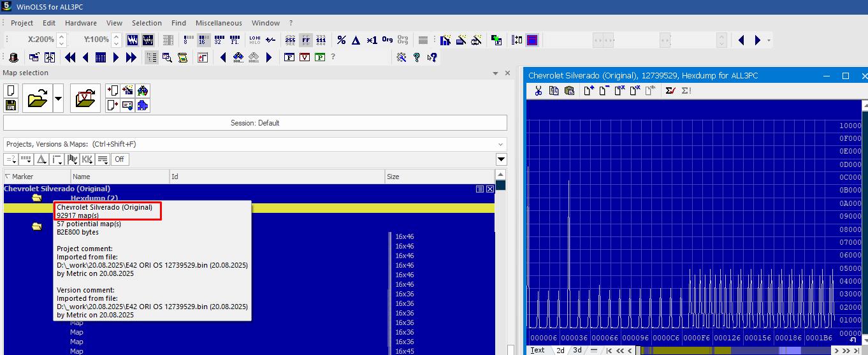
Task: Click the Org original values icon
Action: point(387,40)
